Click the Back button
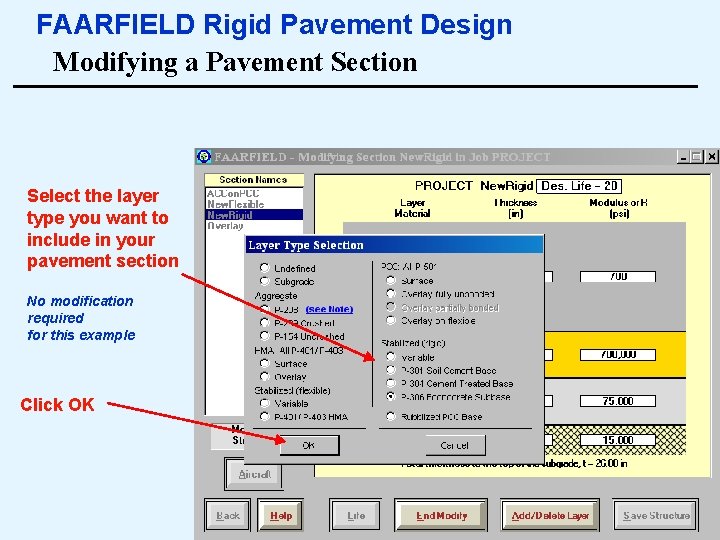720x540 pixels. 228,516
